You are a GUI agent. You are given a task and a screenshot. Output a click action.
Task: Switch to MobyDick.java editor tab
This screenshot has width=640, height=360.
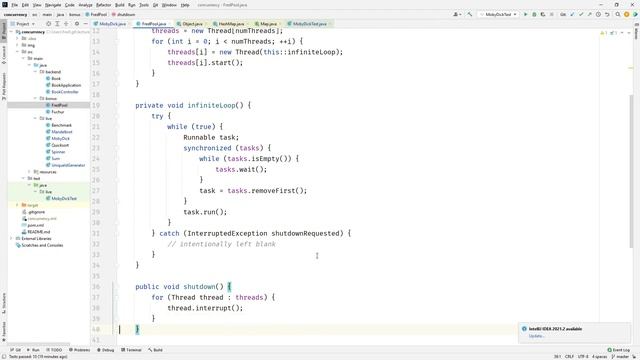pyautogui.click(x=110, y=24)
